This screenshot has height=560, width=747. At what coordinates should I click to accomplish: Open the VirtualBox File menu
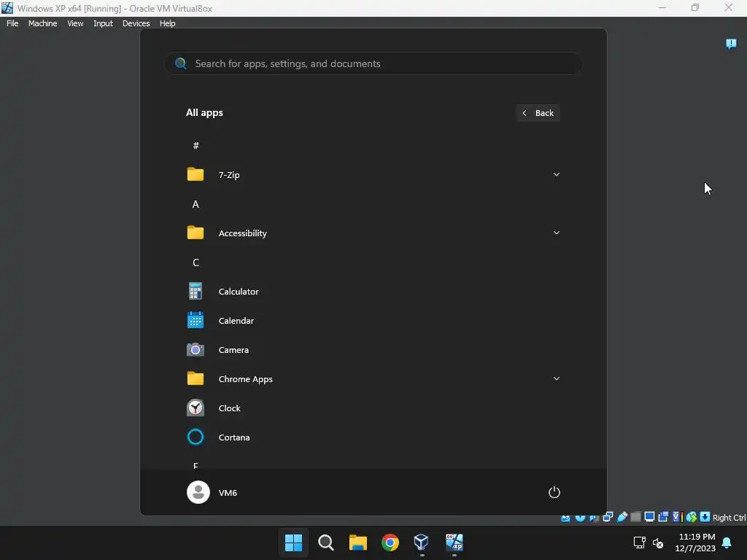pyautogui.click(x=12, y=23)
